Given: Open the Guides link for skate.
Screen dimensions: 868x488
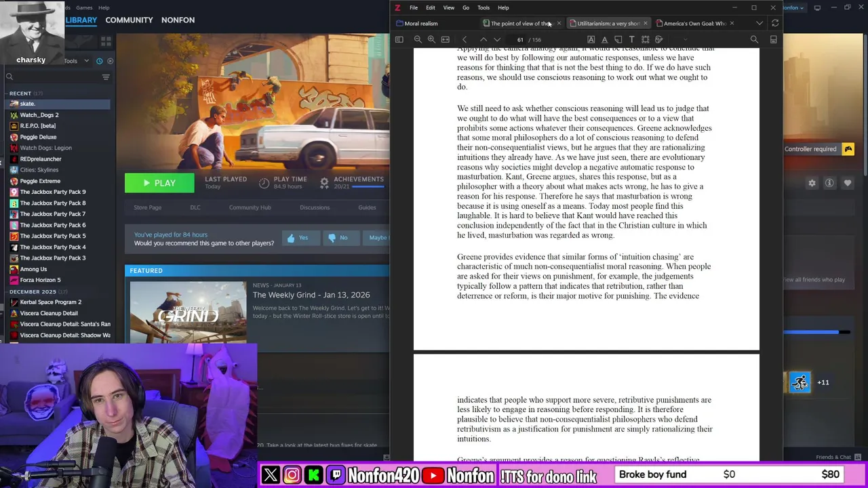Looking at the screenshot, I should click(367, 207).
